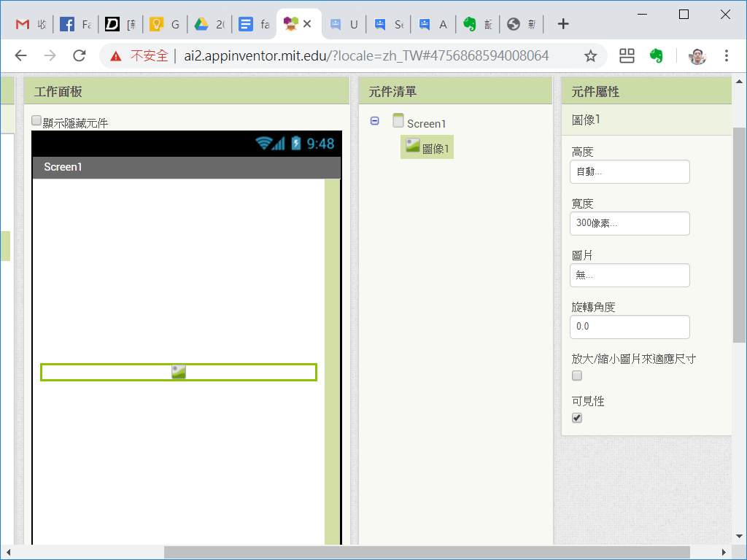Screen dimensions: 747x560
Task: Select the image component on the phone canvas
Action: (179, 372)
